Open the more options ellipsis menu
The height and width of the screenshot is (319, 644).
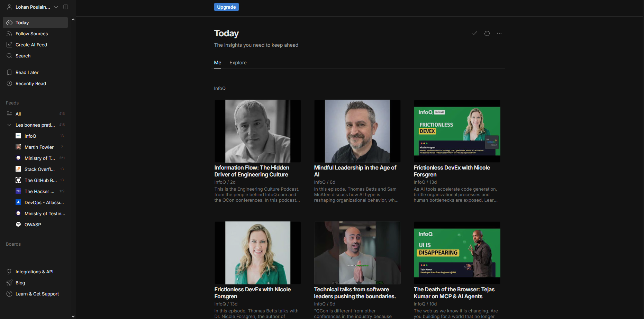tap(499, 33)
